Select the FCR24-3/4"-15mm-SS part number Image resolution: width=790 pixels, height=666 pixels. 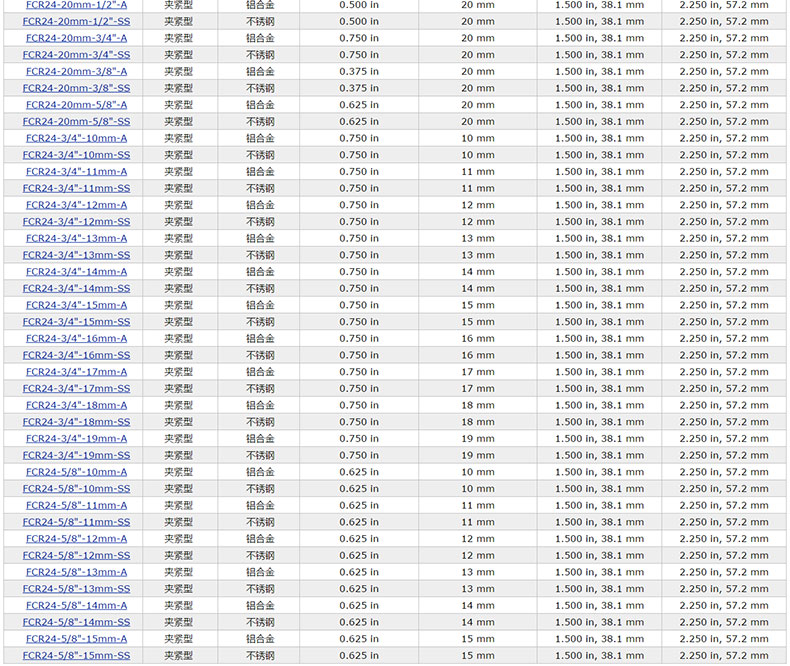(x=76, y=322)
